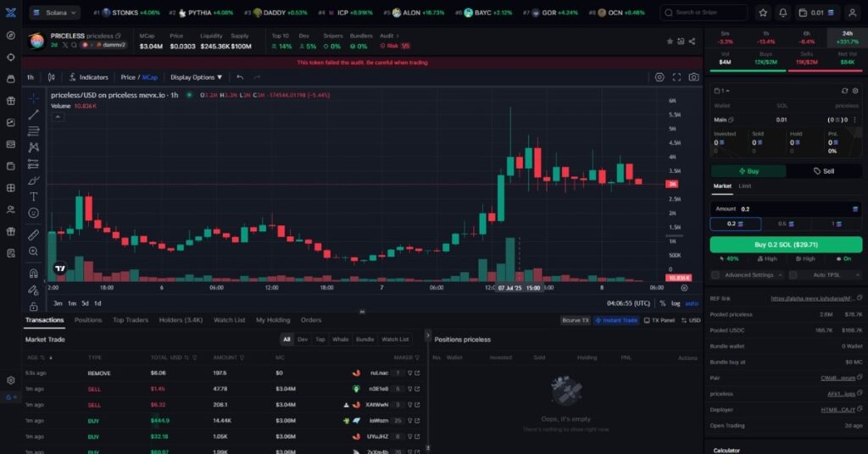Open chart settings circle icon in toolbar
This screenshot has height=454, width=868.
click(659, 77)
